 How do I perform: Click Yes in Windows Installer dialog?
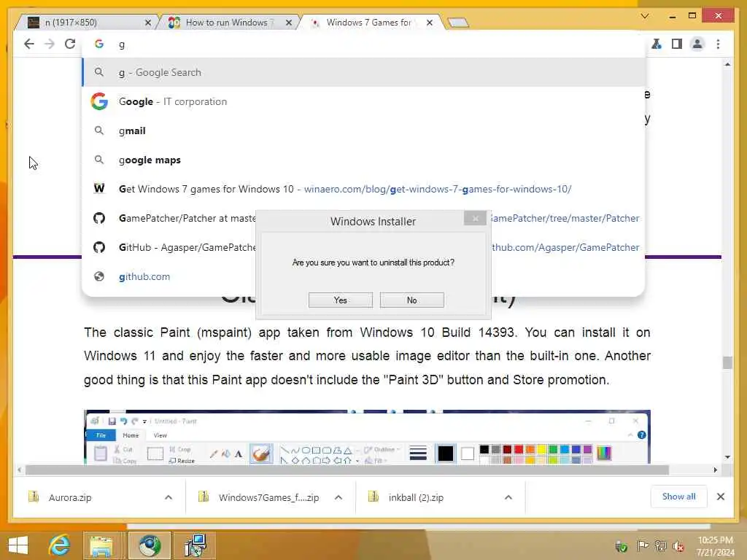pyautogui.click(x=340, y=300)
